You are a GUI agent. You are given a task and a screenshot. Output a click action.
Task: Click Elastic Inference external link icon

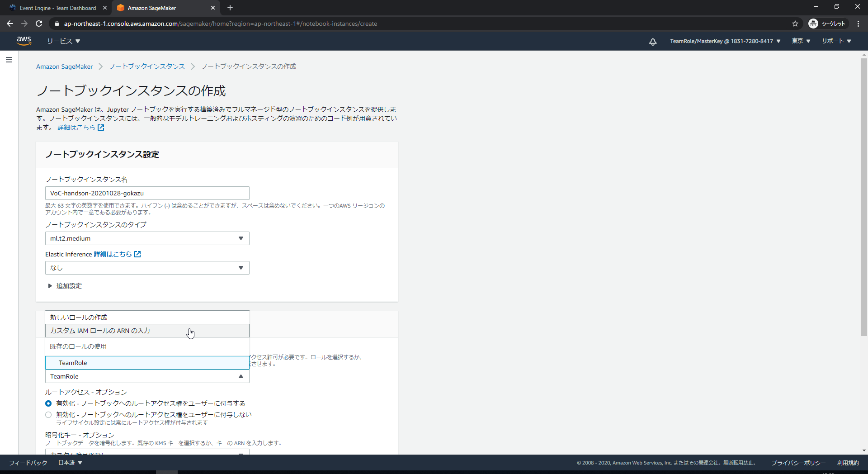click(137, 254)
